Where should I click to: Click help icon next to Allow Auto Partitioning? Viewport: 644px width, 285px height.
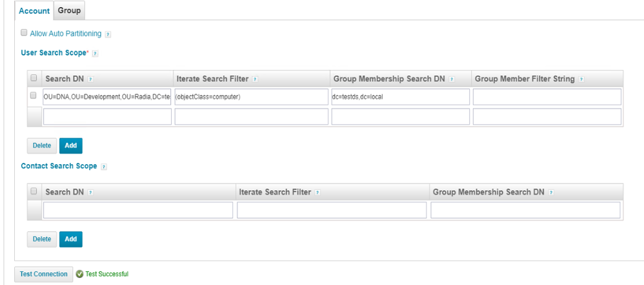pyautogui.click(x=108, y=34)
